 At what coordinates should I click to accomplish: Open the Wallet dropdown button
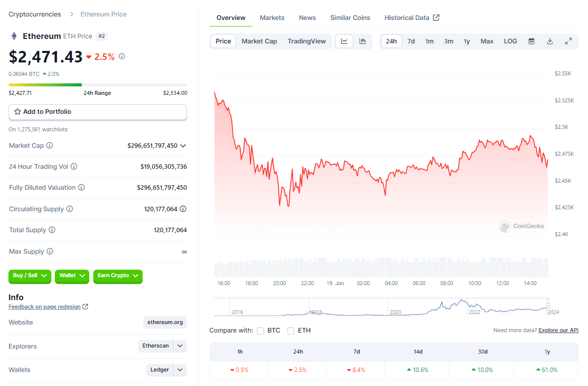[x=72, y=276]
